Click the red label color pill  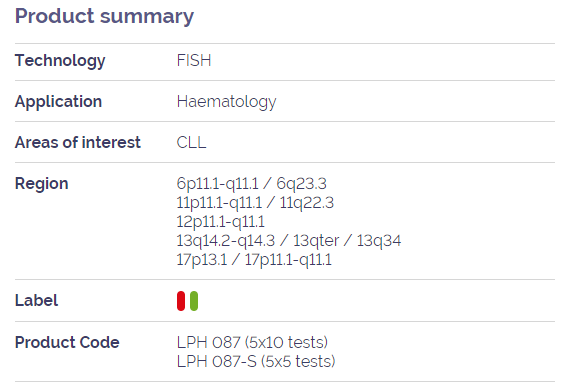tap(181, 301)
